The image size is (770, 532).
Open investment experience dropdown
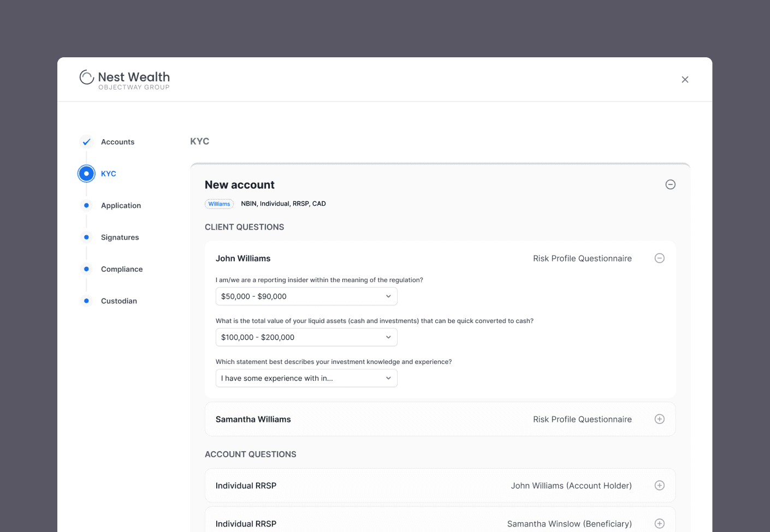pyautogui.click(x=306, y=378)
